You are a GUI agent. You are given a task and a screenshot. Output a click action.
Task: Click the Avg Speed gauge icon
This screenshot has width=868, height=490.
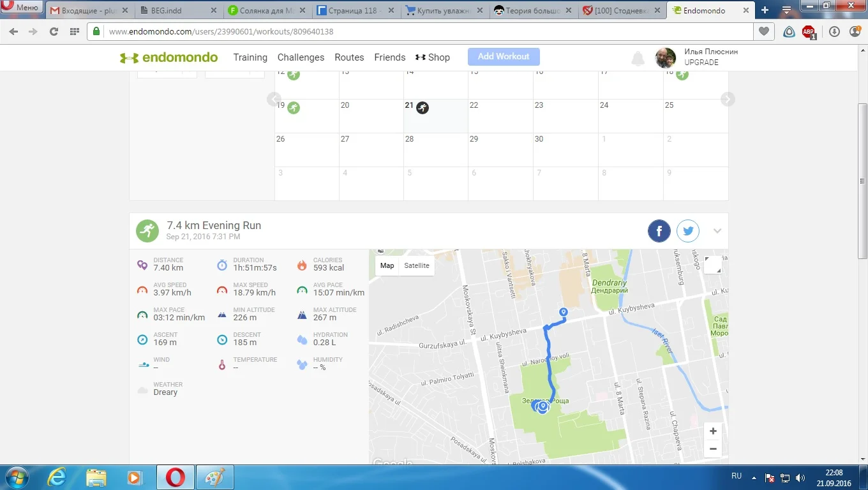coord(142,290)
